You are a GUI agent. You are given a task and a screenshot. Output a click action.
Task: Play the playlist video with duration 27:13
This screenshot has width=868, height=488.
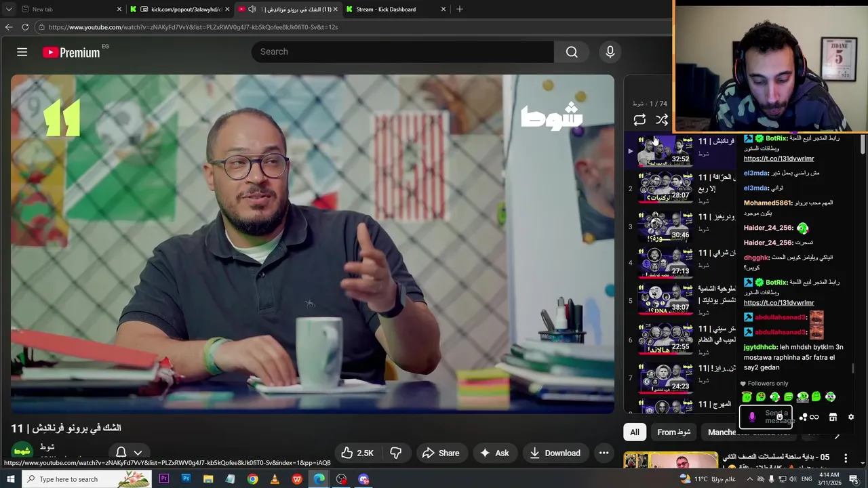[666, 263]
